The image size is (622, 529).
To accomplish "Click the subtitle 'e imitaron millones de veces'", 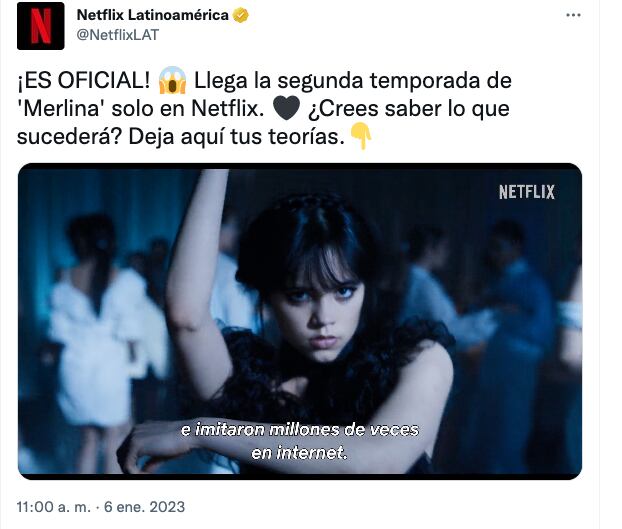I will click(300, 430).
